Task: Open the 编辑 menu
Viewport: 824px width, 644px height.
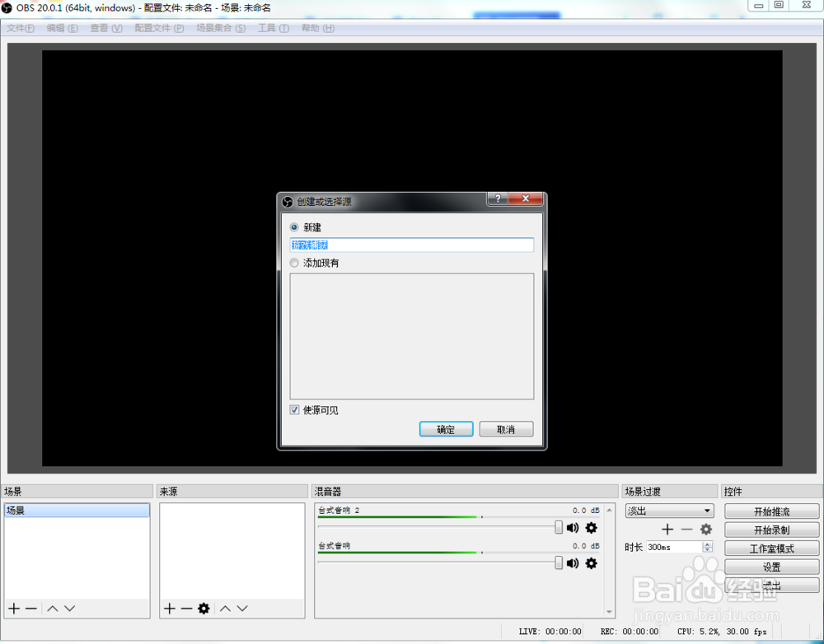Action: 62,28
